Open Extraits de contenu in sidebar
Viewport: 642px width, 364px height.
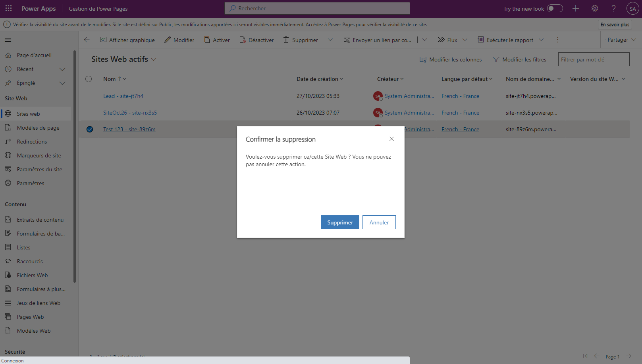(x=40, y=220)
